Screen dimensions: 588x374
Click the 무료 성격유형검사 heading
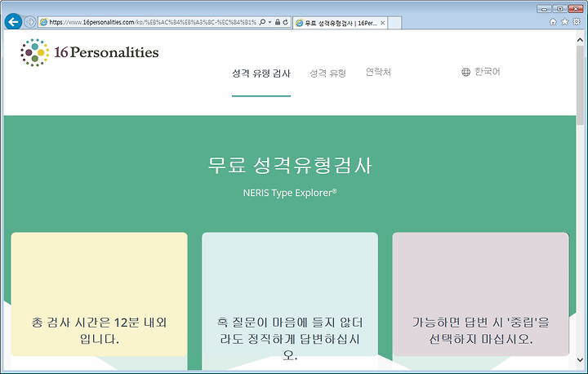coord(290,166)
